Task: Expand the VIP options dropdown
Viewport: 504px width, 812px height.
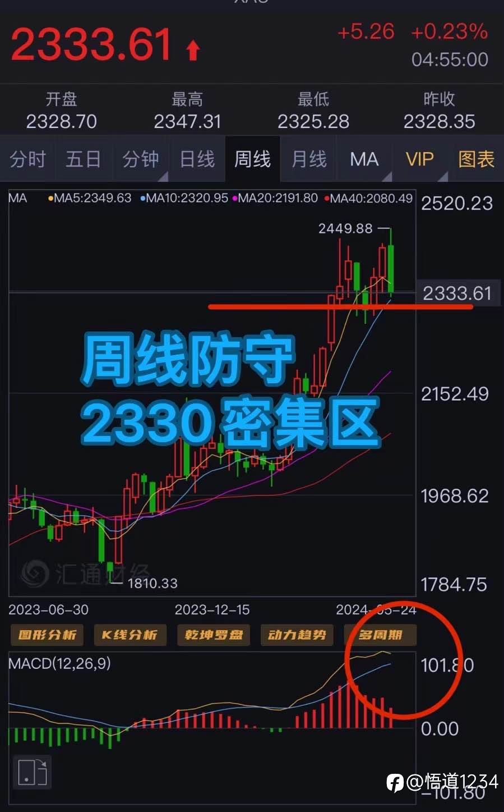Action: click(x=420, y=159)
